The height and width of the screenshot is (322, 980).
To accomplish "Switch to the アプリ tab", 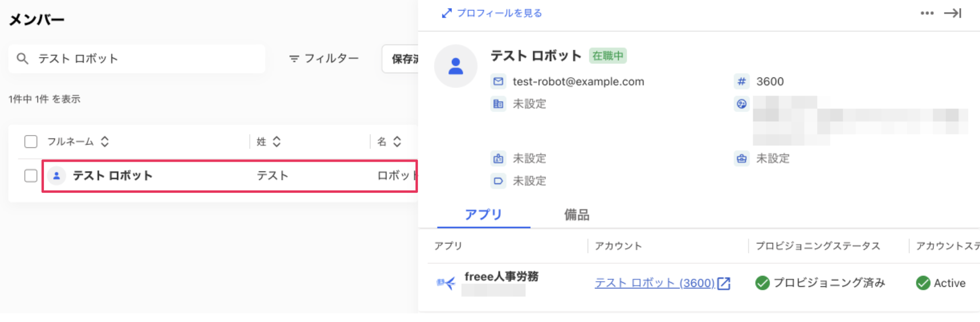I will tap(484, 215).
